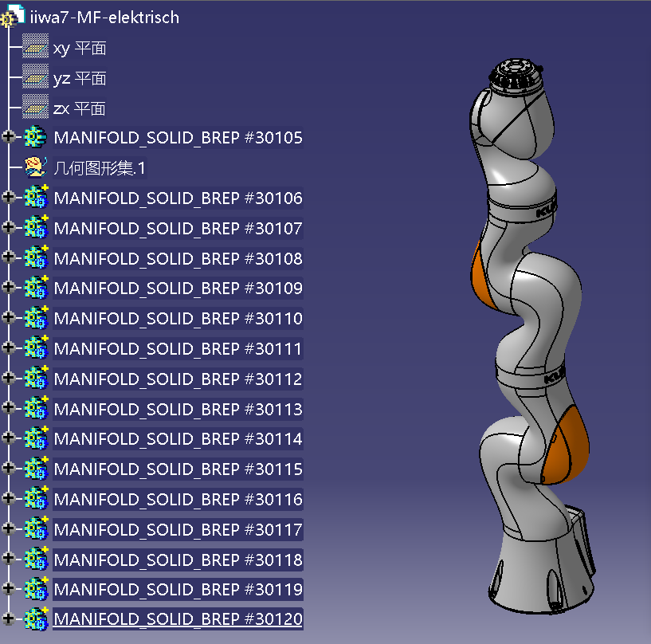Click the 几何图形集.1 tree label
The image size is (651, 644).
(100, 168)
